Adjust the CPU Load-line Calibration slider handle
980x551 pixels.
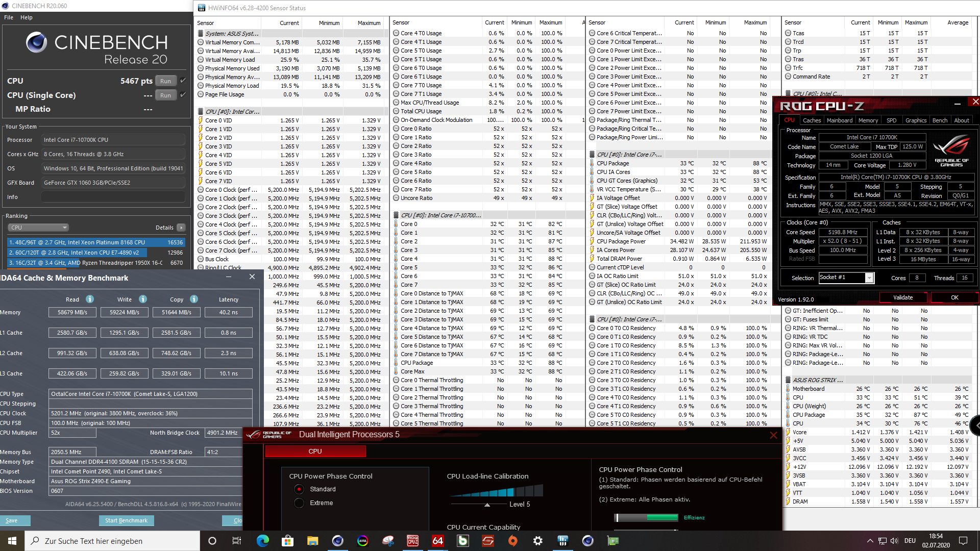487,505
